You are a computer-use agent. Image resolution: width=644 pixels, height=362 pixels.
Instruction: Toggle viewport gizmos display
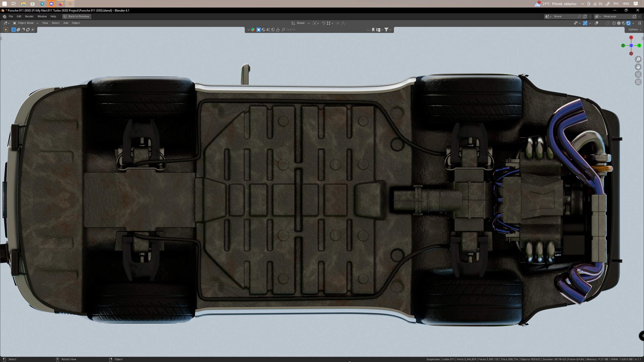[x=585, y=23]
